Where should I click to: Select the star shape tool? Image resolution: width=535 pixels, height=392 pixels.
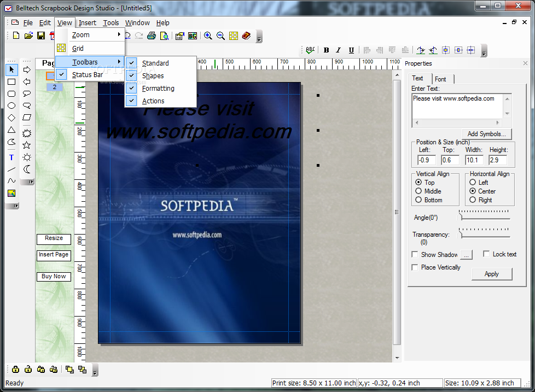tap(27, 145)
